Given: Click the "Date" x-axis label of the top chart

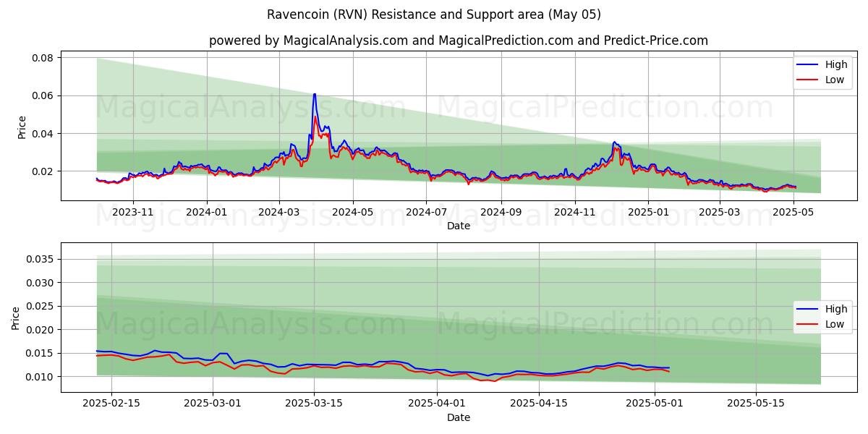Looking at the screenshot, I should pos(459,226).
